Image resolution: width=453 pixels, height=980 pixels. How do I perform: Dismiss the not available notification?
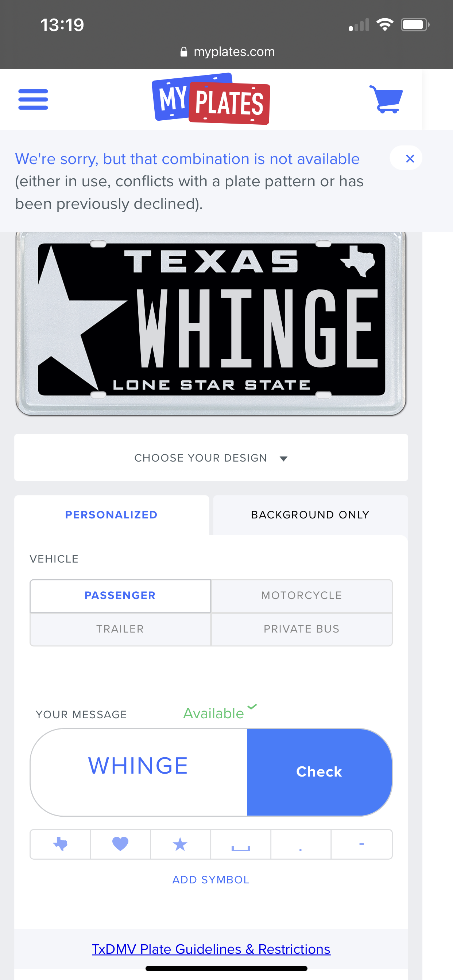[409, 158]
